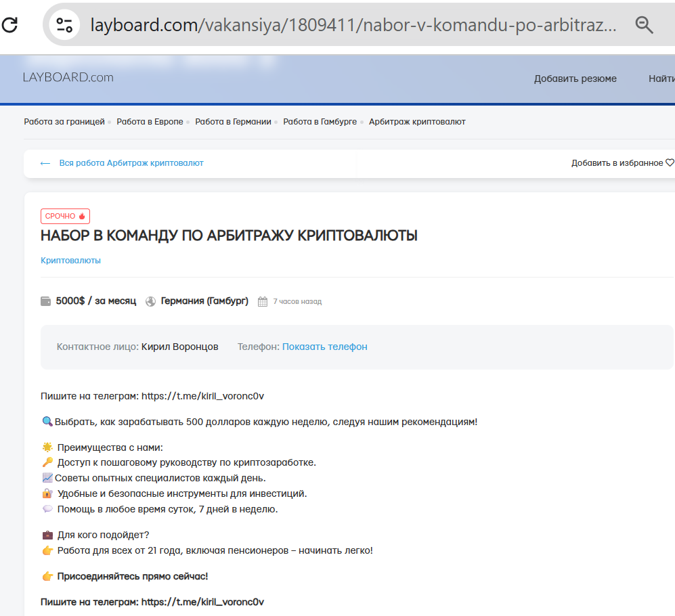Open Работа в Европе breadcrumb

tap(150, 122)
